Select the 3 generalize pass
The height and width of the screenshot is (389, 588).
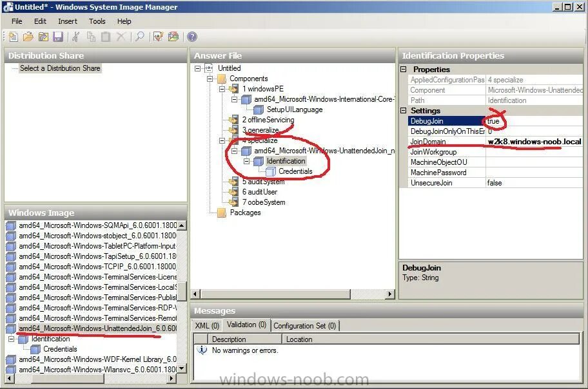pos(260,130)
